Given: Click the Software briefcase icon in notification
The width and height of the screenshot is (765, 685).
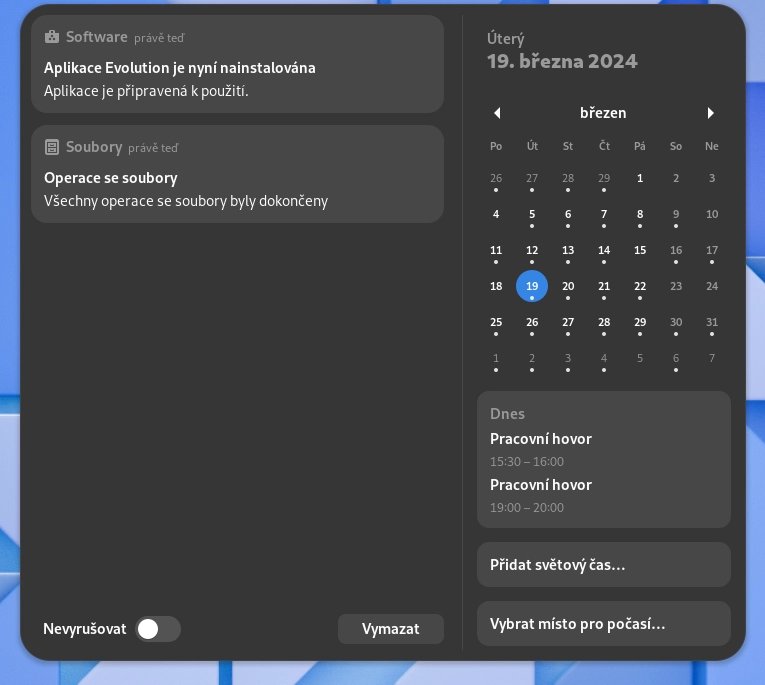Looking at the screenshot, I should pos(52,37).
